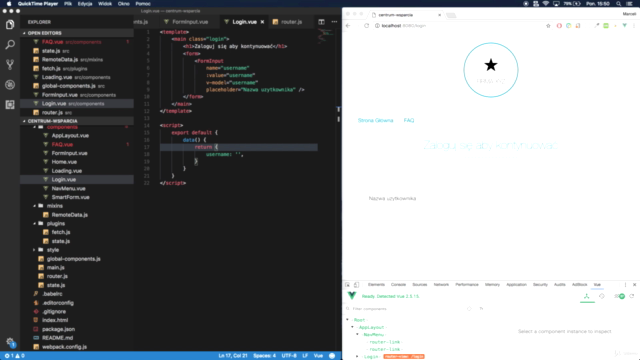This screenshot has height=360, width=640.
Task: Toggle the device toolbar icon in DevTools
Action: pyautogui.click(x=356, y=284)
